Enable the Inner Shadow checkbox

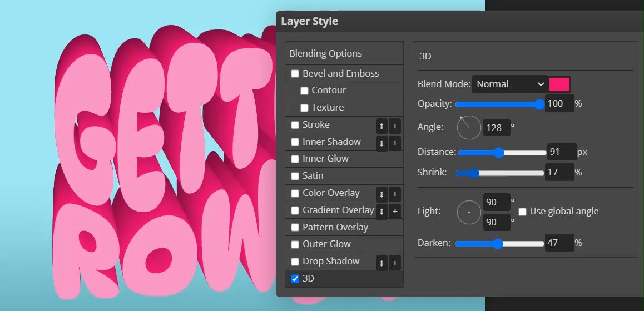pyautogui.click(x=295, y=142)
